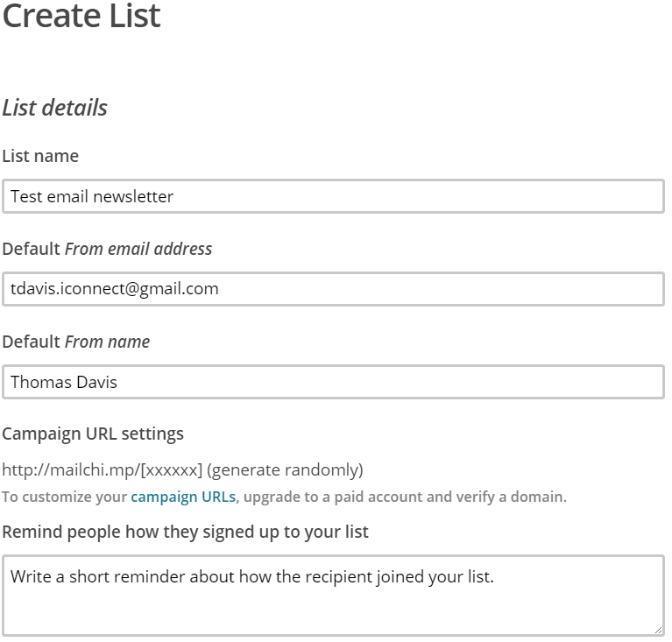
Task: Click the 'List details' section heading
Action: tap(54, 108)
